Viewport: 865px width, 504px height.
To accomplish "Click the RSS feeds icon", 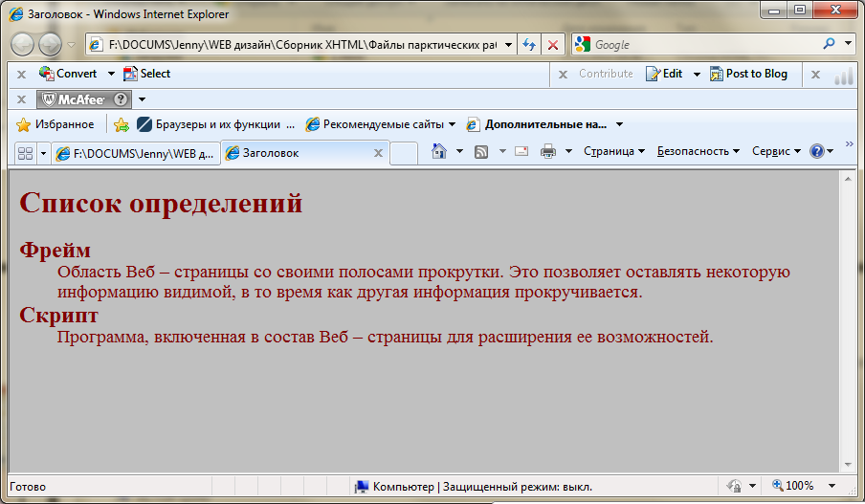I will (482, 152).
